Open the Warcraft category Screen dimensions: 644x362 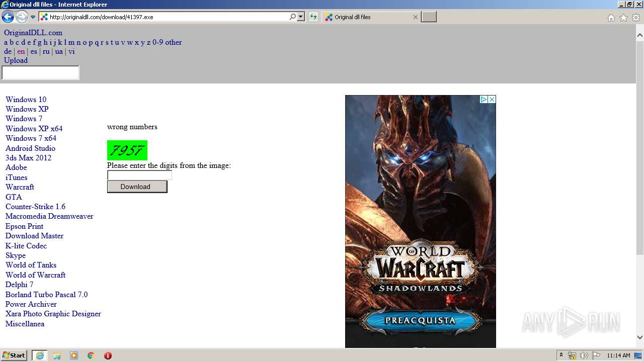click(20, 187)
